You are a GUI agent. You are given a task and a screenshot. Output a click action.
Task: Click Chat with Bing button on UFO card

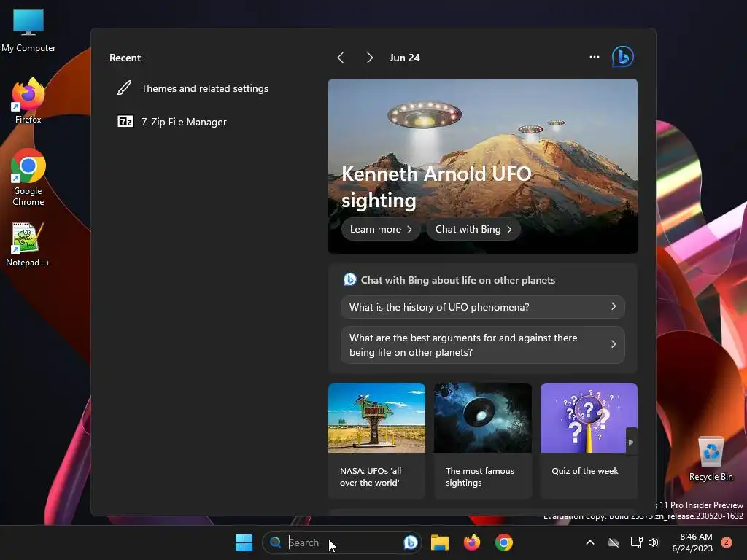coord(473,229)
